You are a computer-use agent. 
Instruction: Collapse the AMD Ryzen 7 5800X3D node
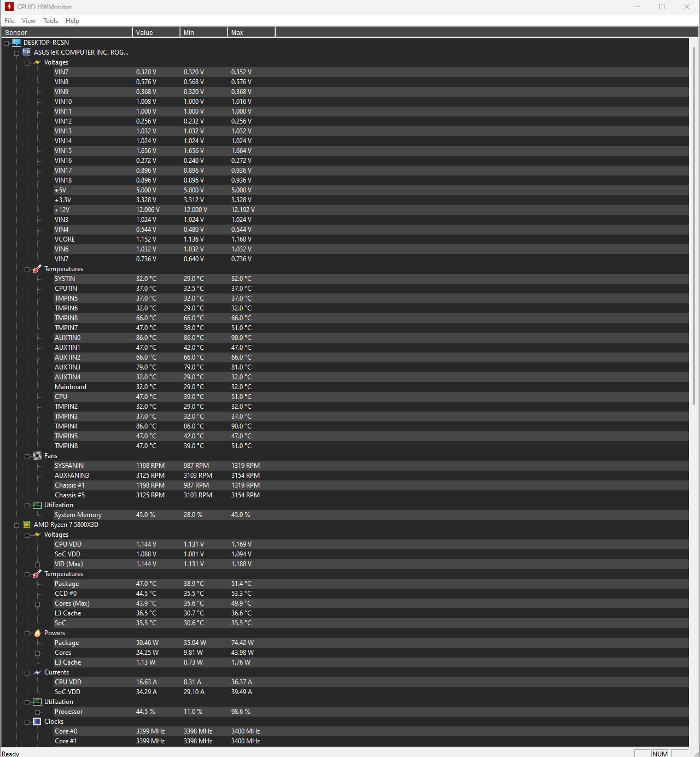[17, 525]
